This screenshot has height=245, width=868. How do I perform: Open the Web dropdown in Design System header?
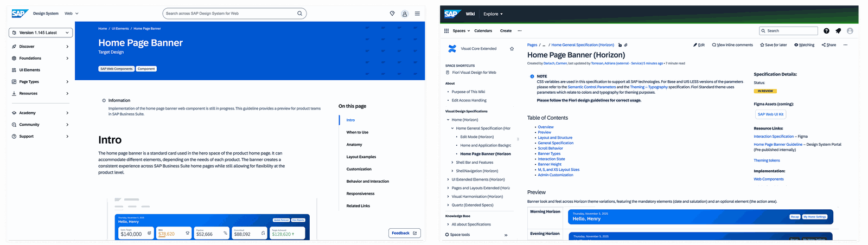[72, 14]
